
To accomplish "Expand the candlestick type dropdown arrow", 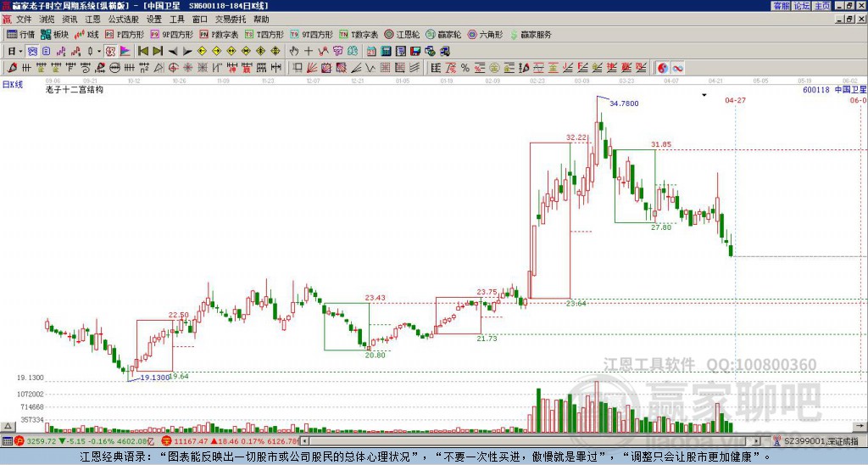I will pos(99,51).
